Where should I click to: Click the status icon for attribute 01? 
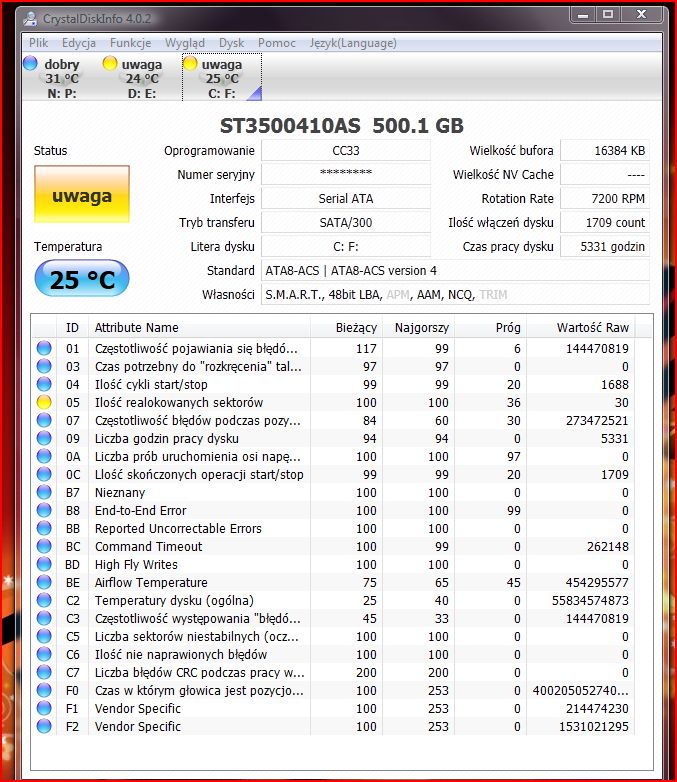44,348
